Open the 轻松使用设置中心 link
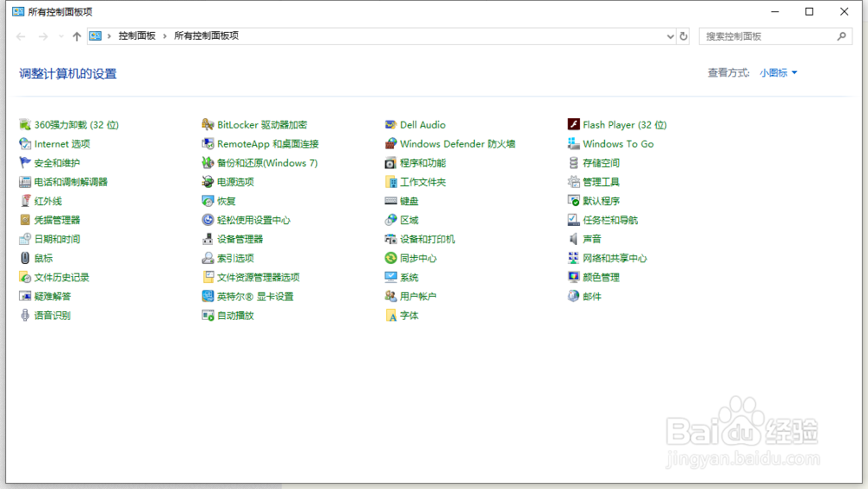Image resolution: width=868 pixels, height=489 pixels. coord(253,220)
